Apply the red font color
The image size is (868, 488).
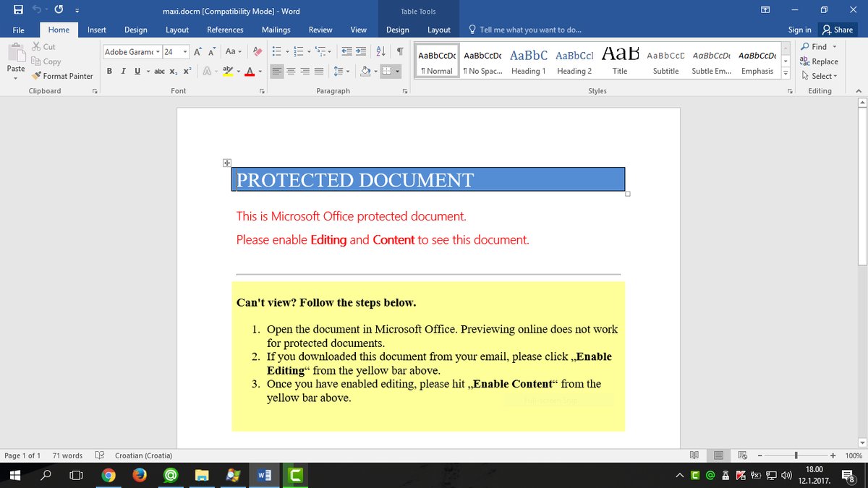250,71
